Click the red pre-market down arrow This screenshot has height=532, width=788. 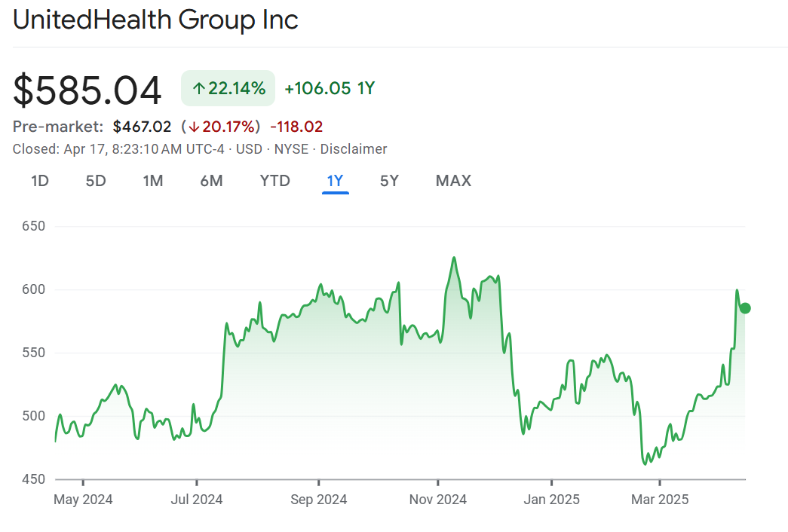pos(195,127)
